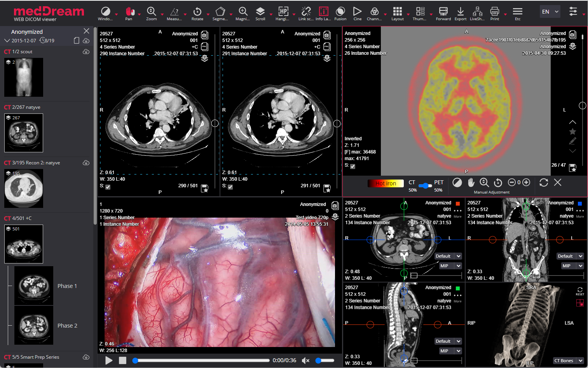The image size is (588, 368).
Task: Open the Phase 1 series thumbnail
Action: (34, 286)
